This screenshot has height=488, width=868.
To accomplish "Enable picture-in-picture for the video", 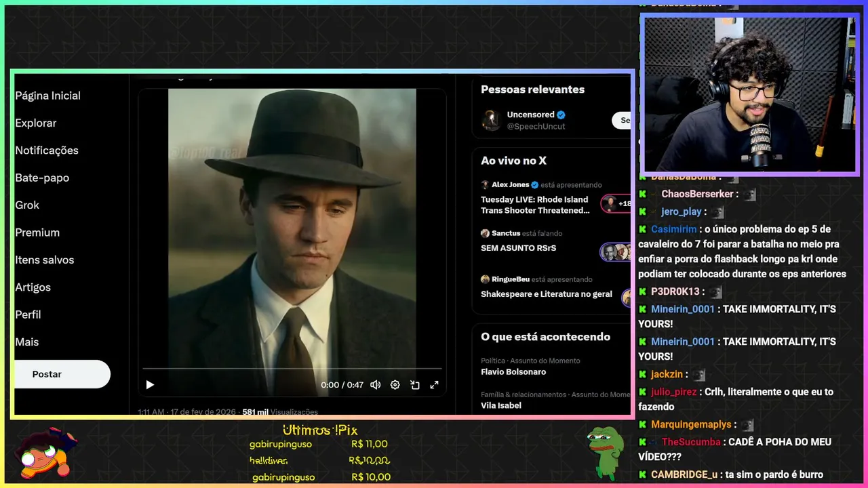I will click(x=415, y=385).
